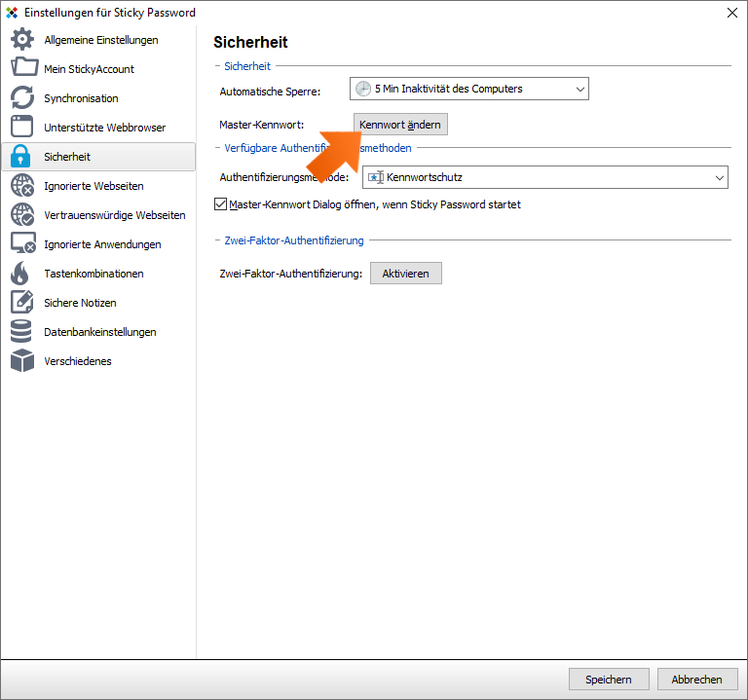Click the blue Zwei-Faktor-Authentifizierung section heading
748x700 pixels.
[x=294, y=240]
